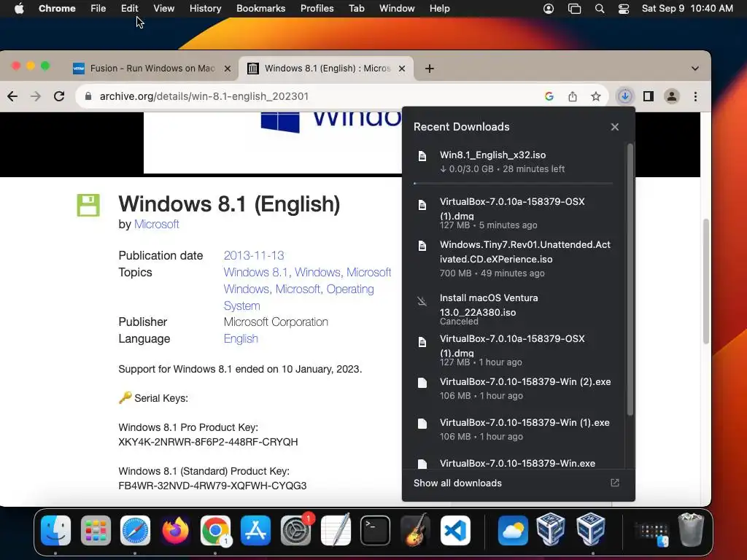Toggle the downloads toolbar icon
This screenshot has width=747, height=560.
[625, 97]
